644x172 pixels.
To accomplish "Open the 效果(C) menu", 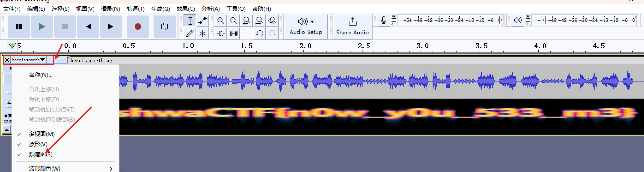I will click(x=186, y=9).
